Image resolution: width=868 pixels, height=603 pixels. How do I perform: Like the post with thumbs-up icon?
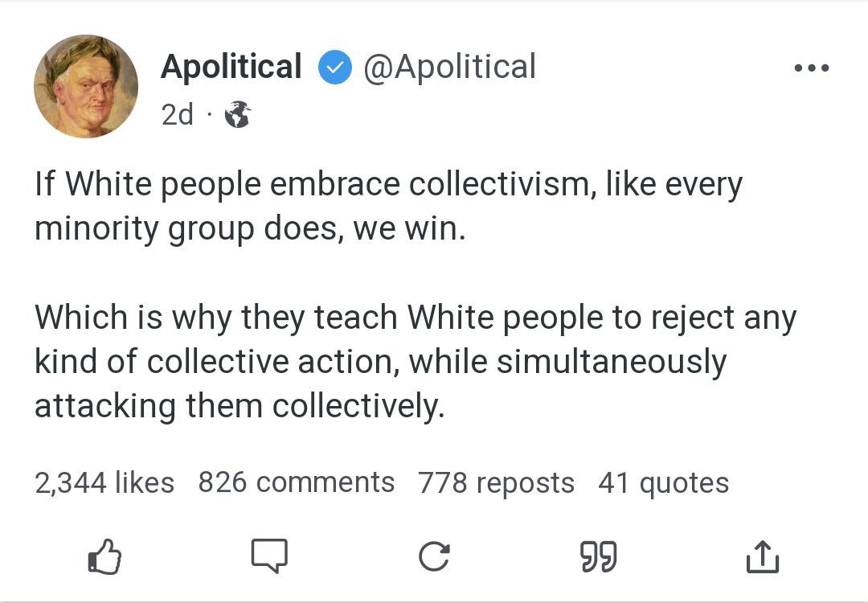click(x=104, y=556)
